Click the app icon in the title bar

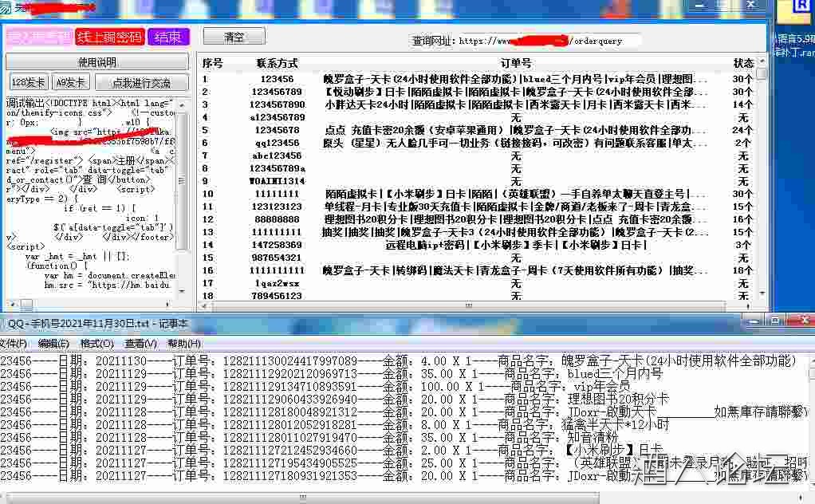click(x=7, y=6)
